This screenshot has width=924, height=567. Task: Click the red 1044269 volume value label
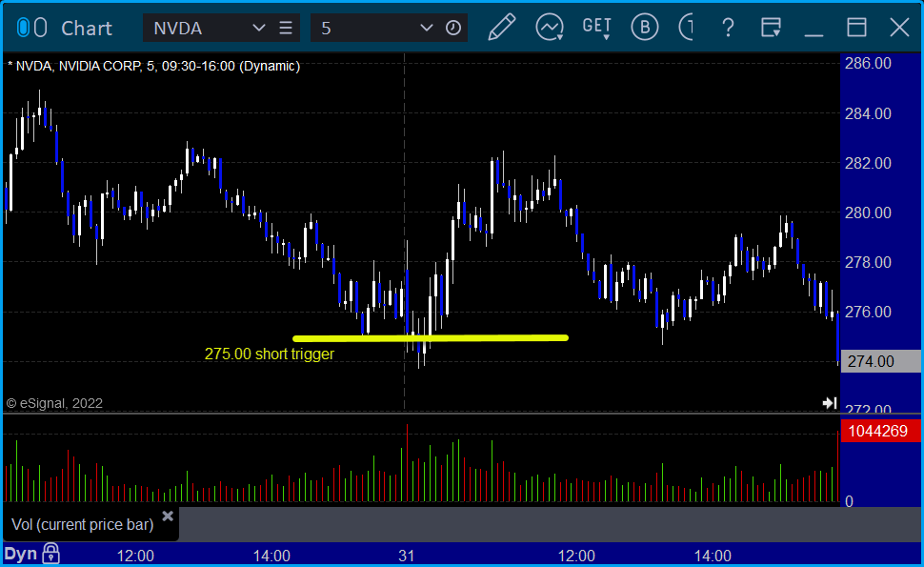(880, 431)
